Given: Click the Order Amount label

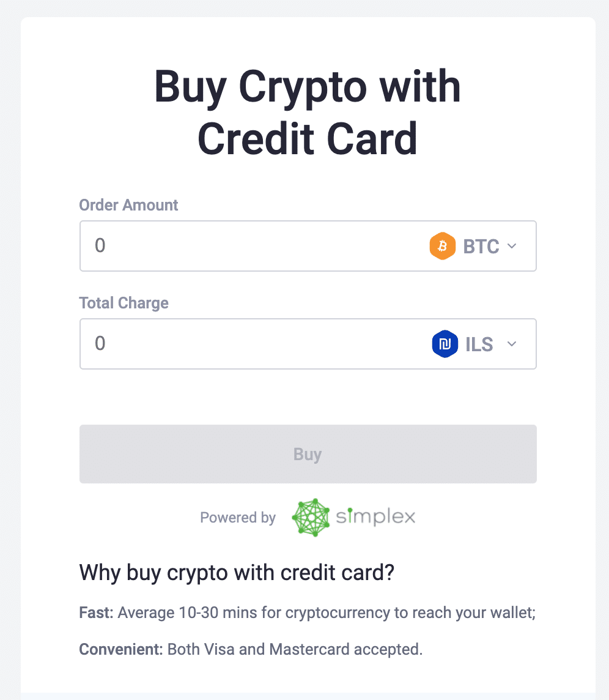Looking at the screenshot, I should click(128, 205).
